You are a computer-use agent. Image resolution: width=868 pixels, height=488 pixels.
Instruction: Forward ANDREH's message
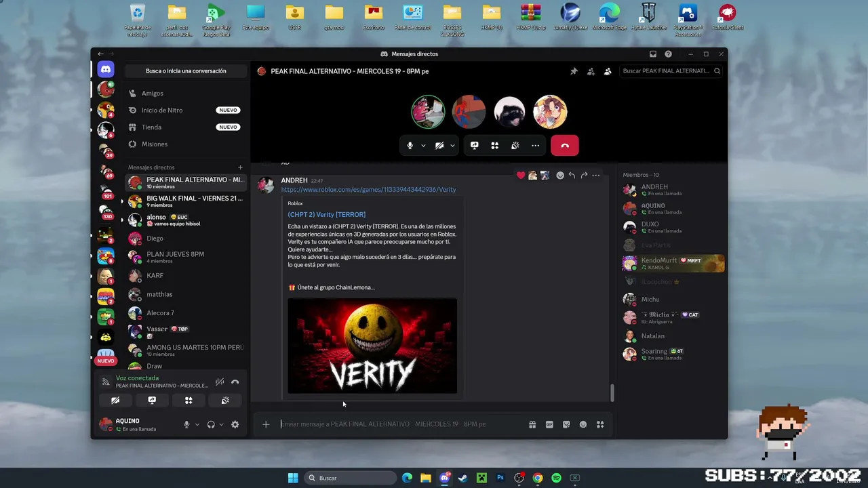tap(584, 176)
